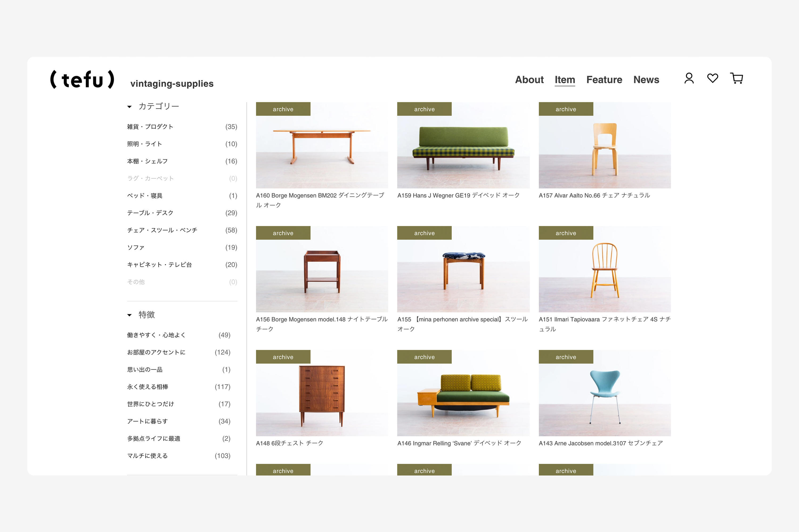The height and width of the screenshot is (532, 799).
Task: Select the 働きやすく・心地よく feature filter
Action: (x=179, y=335)
